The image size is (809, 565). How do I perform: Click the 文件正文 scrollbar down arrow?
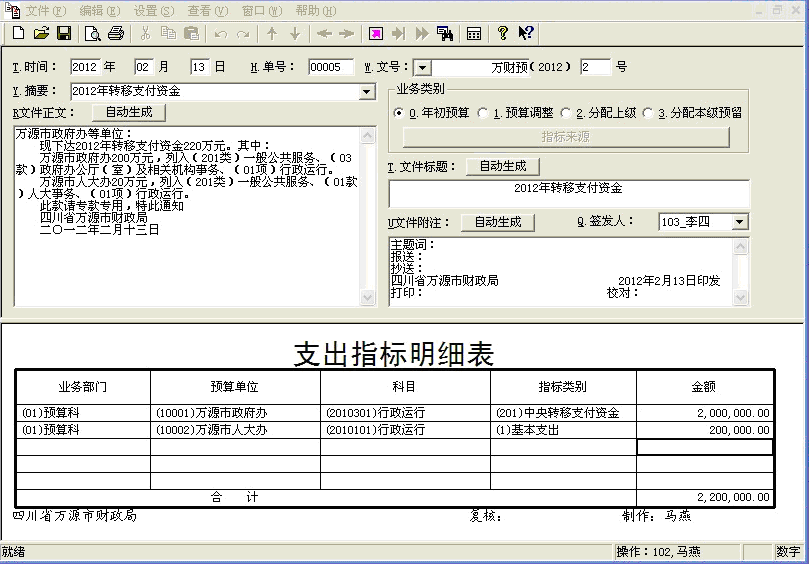[367, 297]
